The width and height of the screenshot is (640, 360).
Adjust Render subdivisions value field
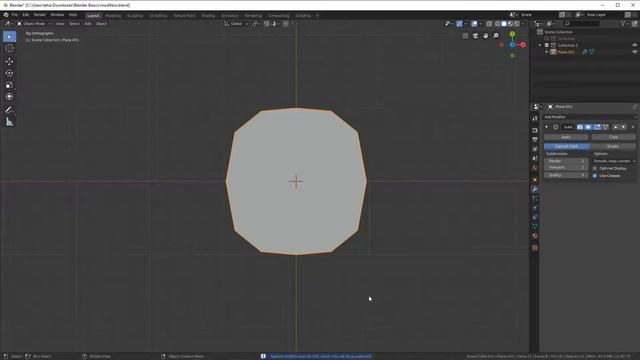(x=566, y=161)
